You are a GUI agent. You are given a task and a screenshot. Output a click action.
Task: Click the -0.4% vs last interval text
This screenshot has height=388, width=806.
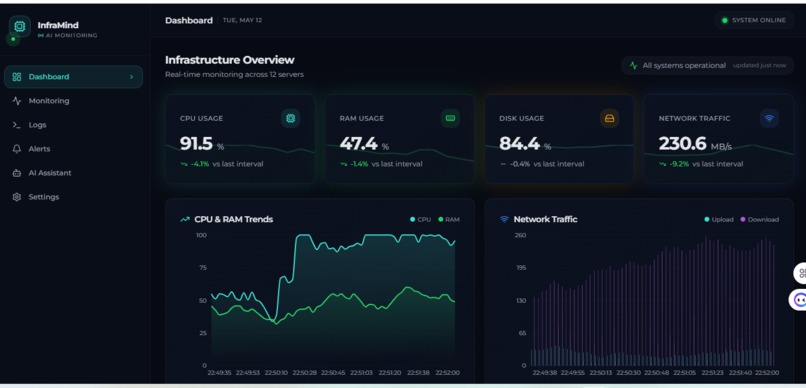pyautogui.click(x=547, y=164)
